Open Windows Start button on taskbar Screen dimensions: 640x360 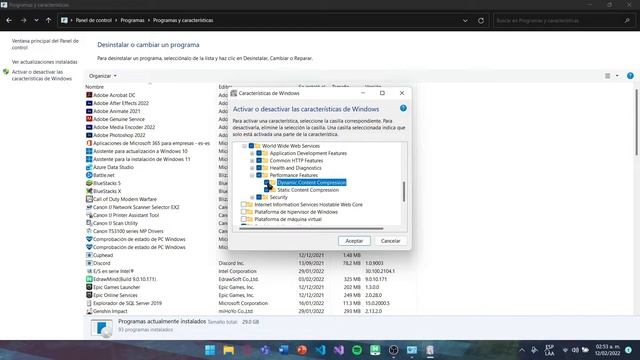coord(210,350)
